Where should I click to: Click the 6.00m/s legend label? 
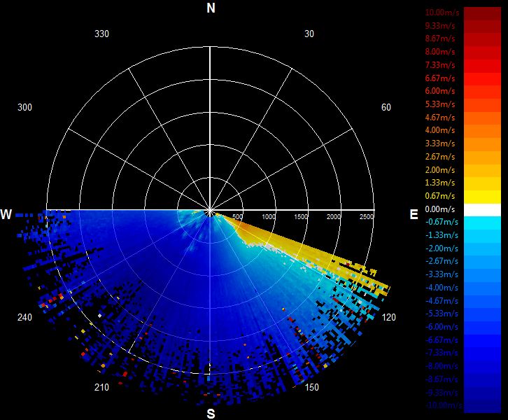tap(440, 91)
